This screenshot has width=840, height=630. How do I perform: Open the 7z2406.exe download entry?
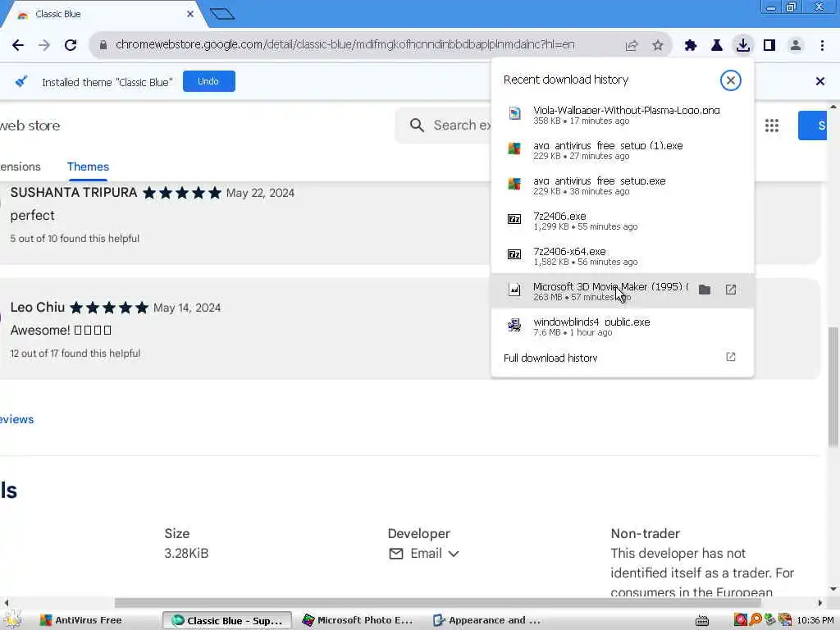[x=622, y=221]
